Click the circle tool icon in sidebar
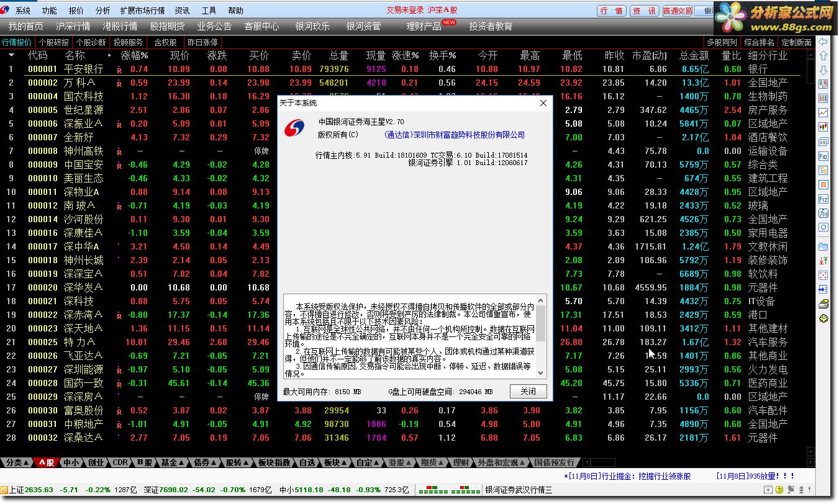This screenshot has height=504, width=839. [x=823, y=228]
